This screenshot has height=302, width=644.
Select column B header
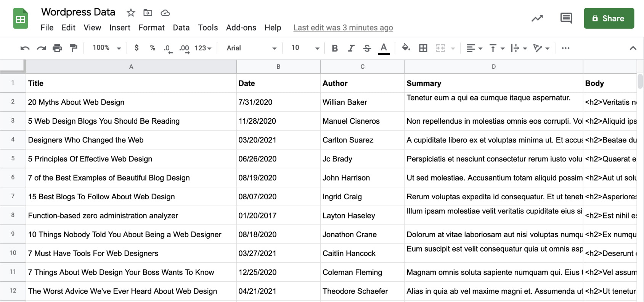(x=278, y=66)
